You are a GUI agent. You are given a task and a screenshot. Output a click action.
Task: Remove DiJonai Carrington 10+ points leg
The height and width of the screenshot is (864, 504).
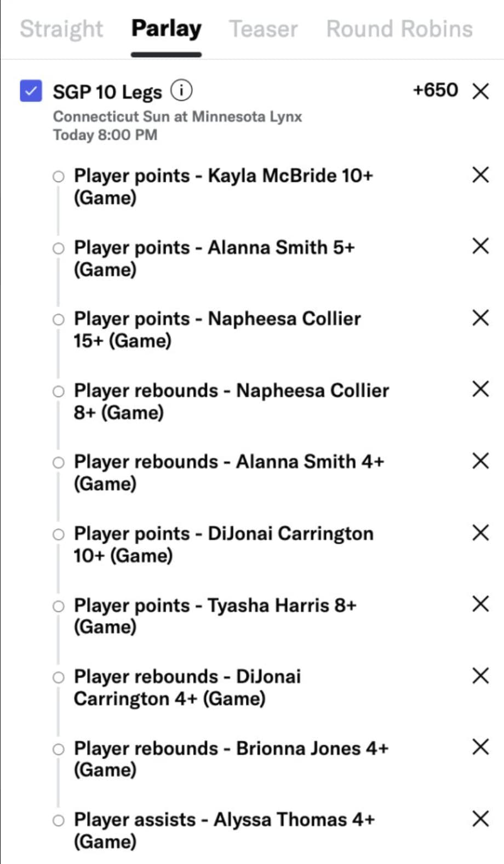480,532
